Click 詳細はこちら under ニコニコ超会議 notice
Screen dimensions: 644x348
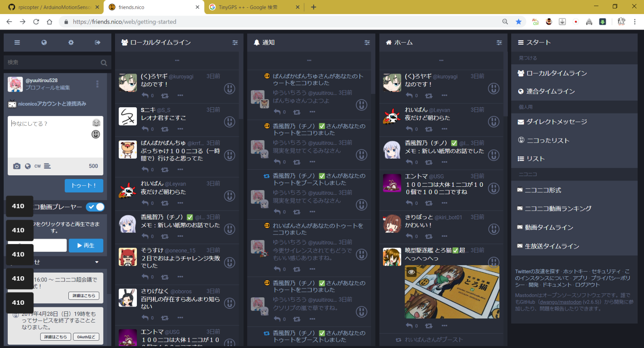[84, 295]
